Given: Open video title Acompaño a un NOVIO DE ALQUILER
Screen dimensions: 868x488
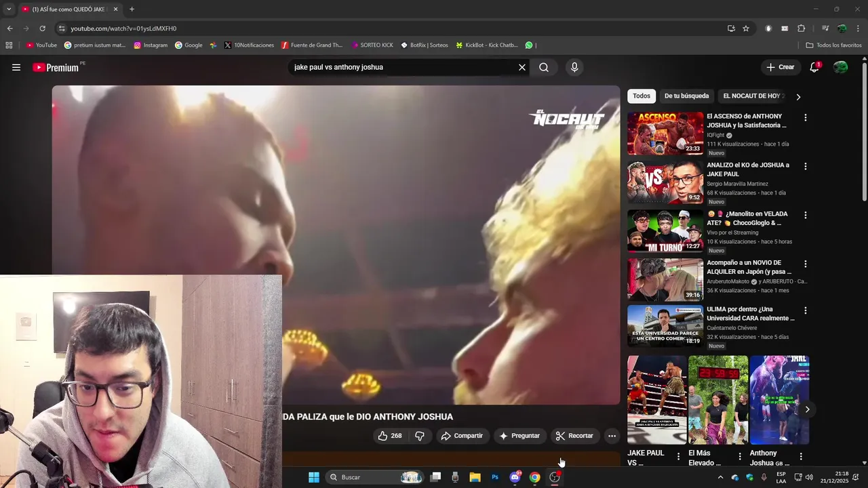Looking at the screenshot, I should 749,267.
